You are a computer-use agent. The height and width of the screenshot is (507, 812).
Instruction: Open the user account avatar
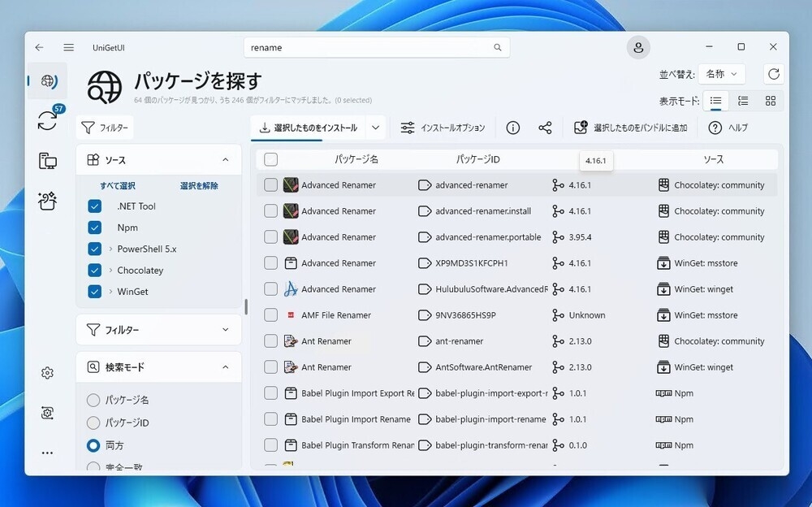tap(638, 47)
